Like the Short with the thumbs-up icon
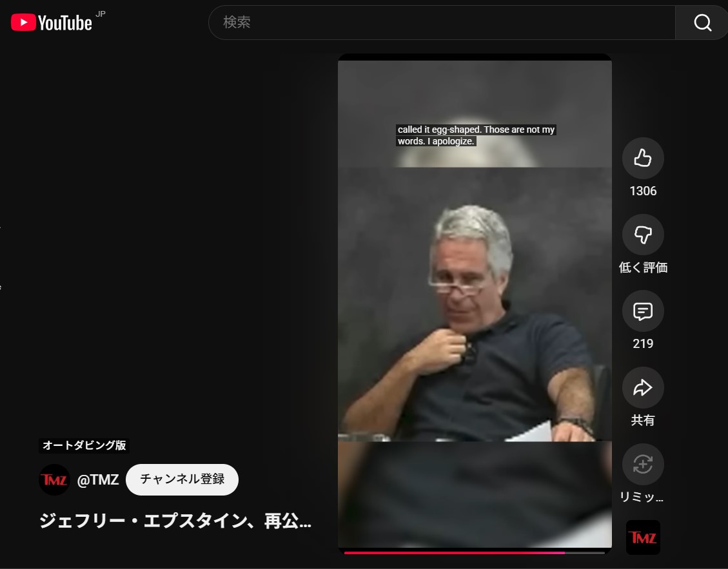The image size is (728, 569). tap(642, 158)
